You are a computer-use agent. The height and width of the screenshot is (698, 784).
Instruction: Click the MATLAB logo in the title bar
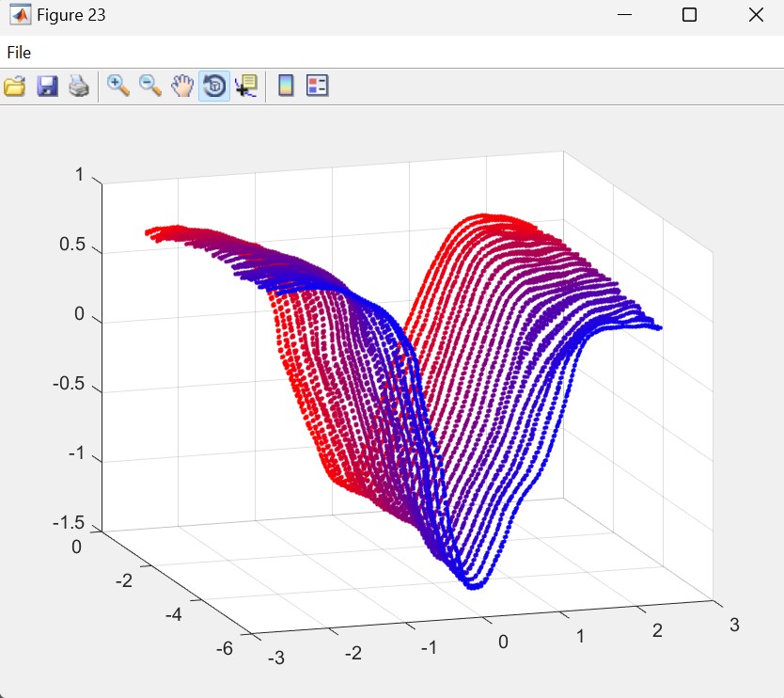click(x=18, y=15)
